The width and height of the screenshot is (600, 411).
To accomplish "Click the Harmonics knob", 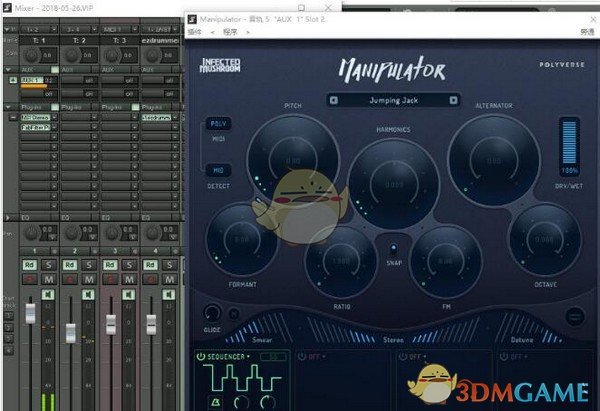I will click(393, 184).
